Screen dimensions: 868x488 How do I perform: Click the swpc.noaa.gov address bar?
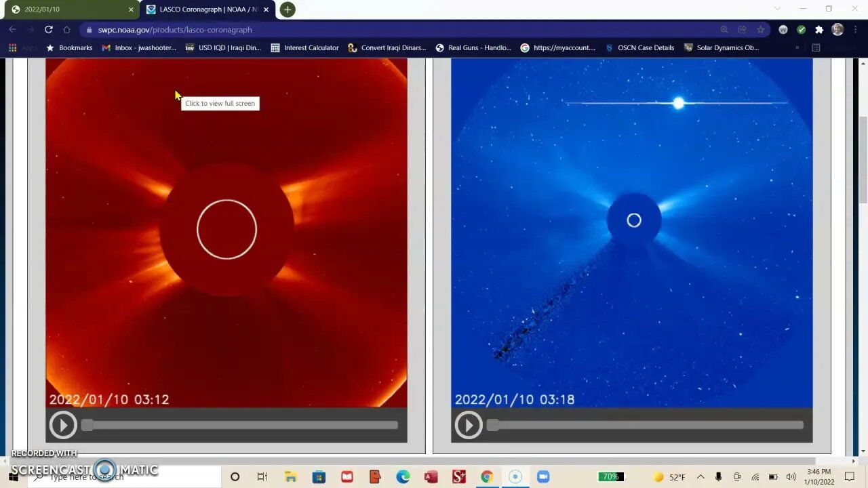[x=400, y=29]
